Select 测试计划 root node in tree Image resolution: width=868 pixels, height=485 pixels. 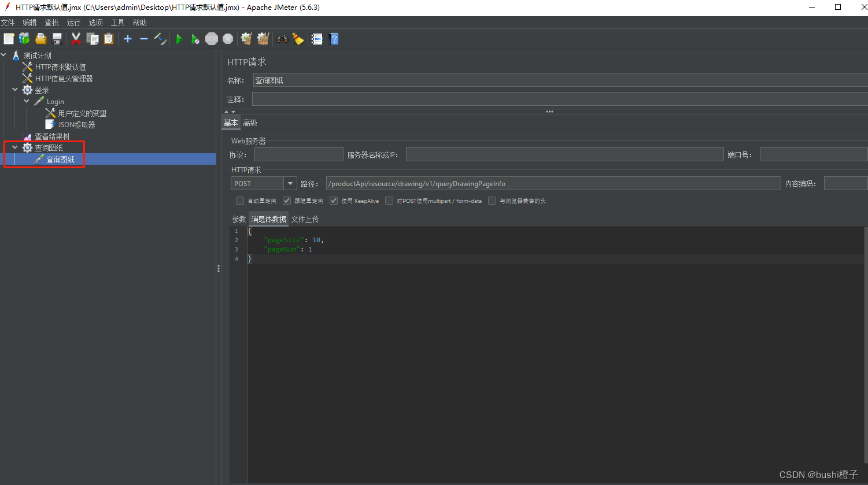[38, 55]
